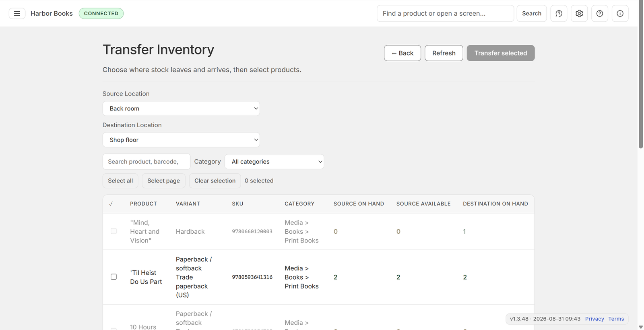Click the checkmark column header
This screenshot has width=644, height=330.
pyautogui.click(x=111, y=204)
